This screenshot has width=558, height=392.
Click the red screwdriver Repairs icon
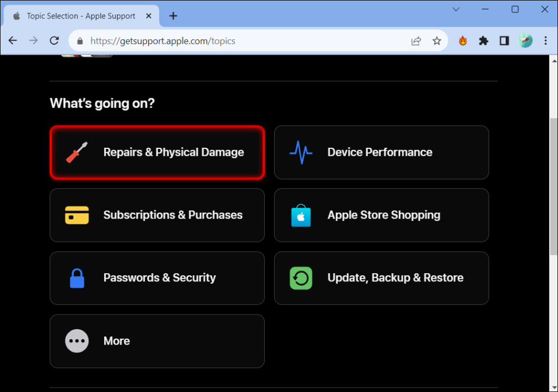76,152
